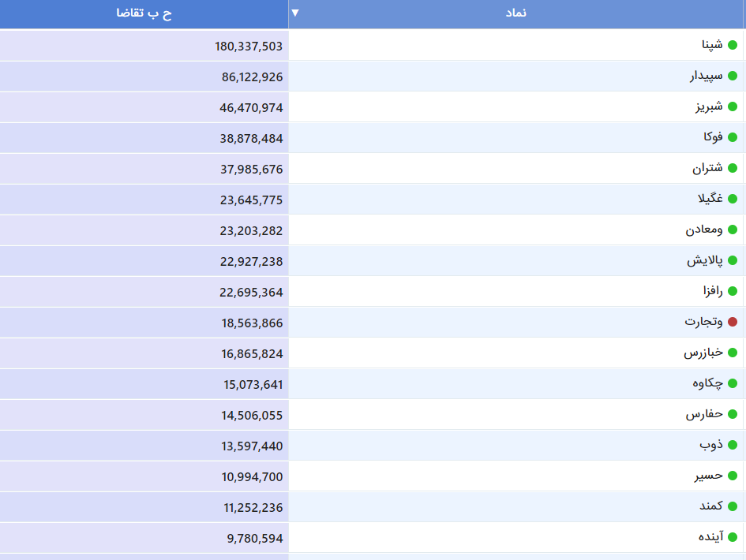Click the green dot next to آینده
This screenshot has height=560, width=746.
[733, 537]
